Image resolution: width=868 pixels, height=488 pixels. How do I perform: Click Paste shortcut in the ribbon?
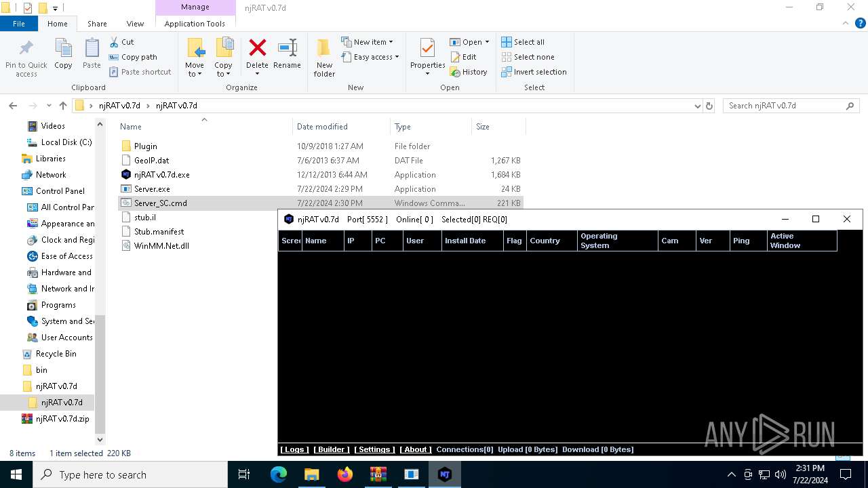[140, 72]
